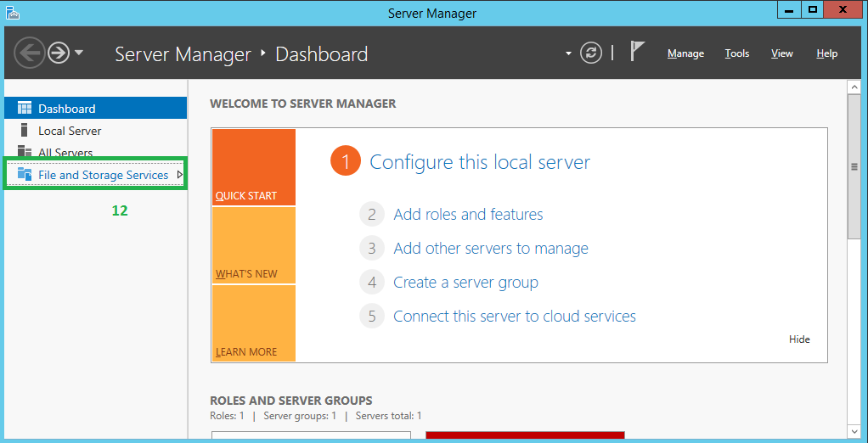
Task: Click the back navigation arrow icon
Action: 29,53
